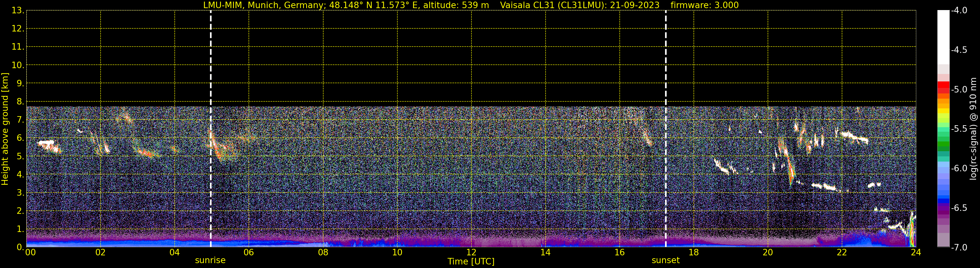Screen dimensions: 980x268
Task: Click the height axis tick label '12.'
Action: click(18, 29)
